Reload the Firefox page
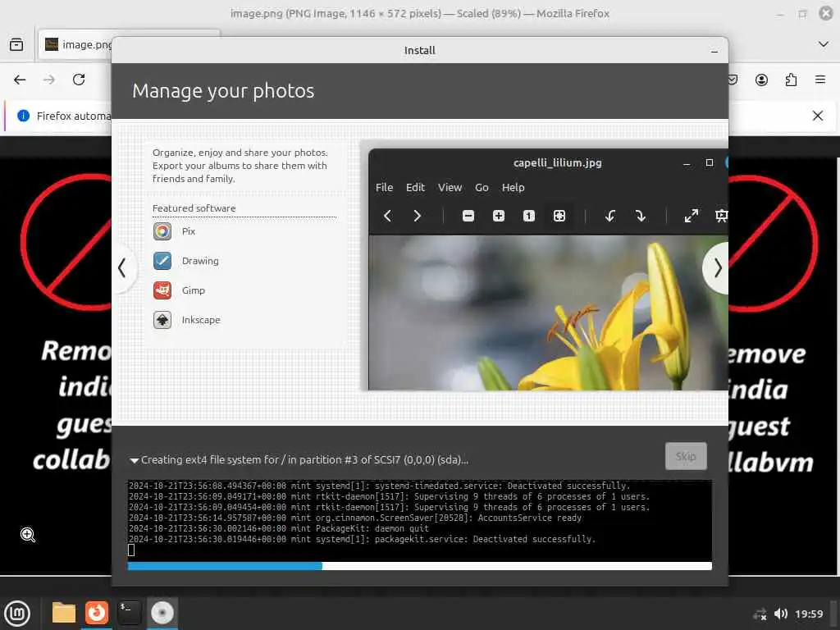This screenshot has height=630, width=840. click(79, 80)
